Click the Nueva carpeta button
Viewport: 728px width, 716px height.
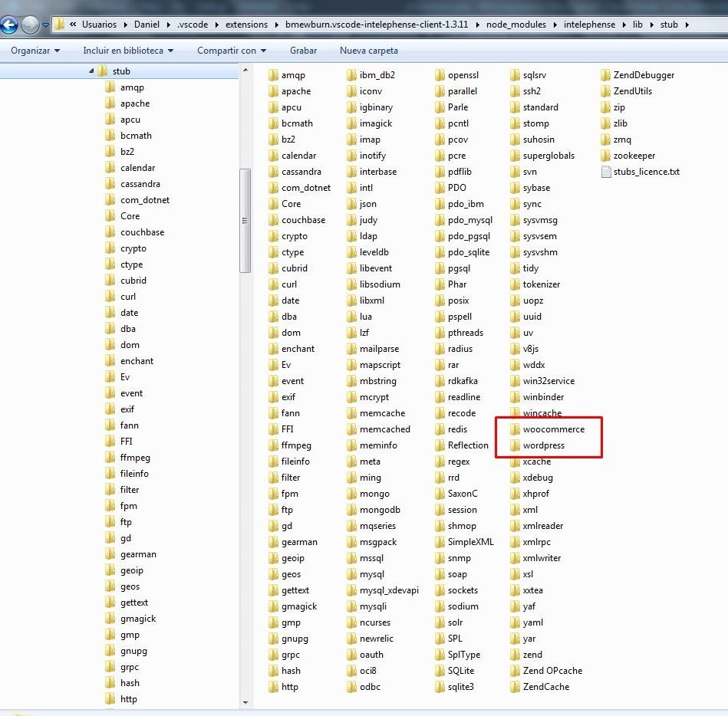(369, 51)
